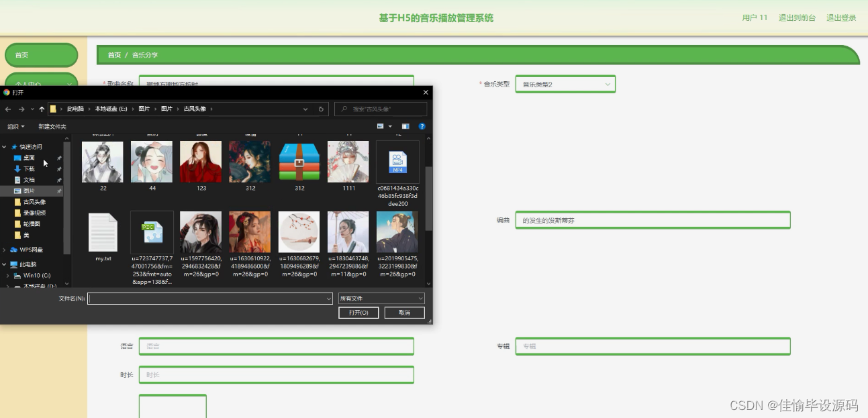Open the 音乐类型2 dropdown
The width and height of the screenshot is (868, 418).
[x=565, y=84]
